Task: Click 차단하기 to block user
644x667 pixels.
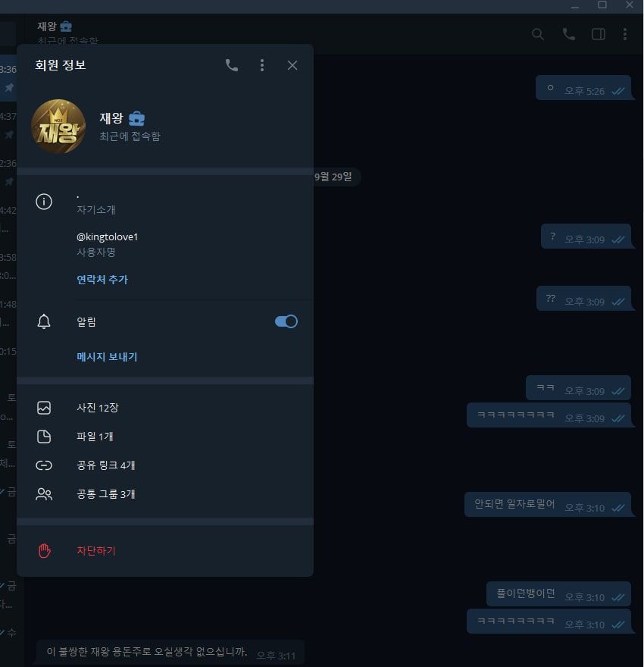Action: [x=165, y=551]
